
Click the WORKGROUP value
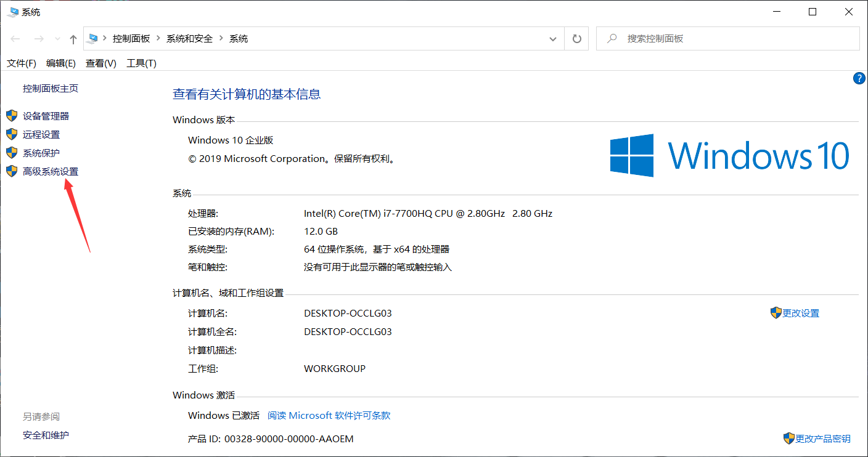tap(335, 368)
